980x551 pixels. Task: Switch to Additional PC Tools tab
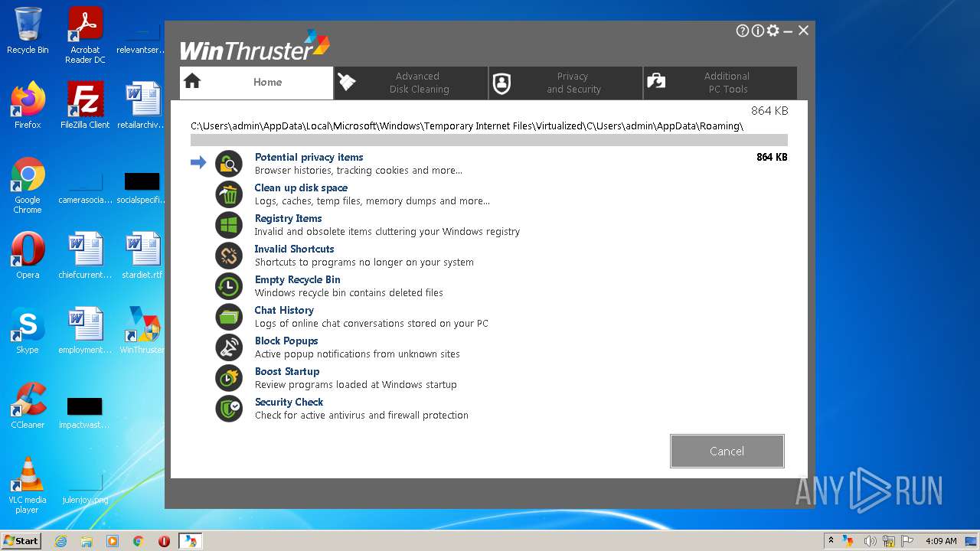[720, 83]
